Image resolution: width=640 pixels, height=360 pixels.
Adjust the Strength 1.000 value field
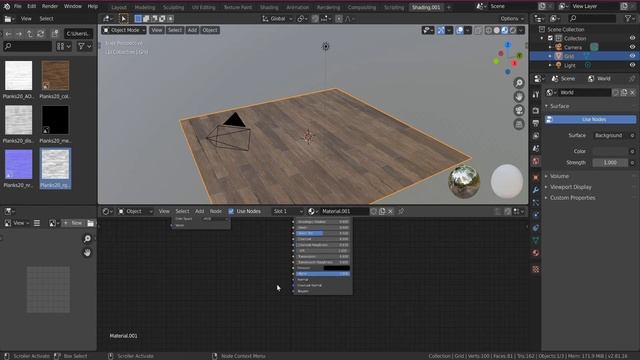pos(610,162)
